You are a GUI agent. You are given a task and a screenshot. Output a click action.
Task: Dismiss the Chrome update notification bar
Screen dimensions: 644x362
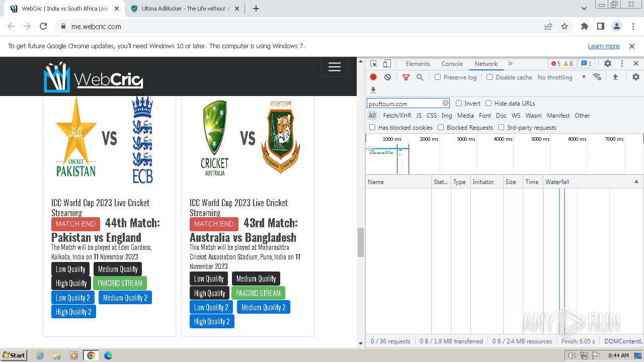click(632, 46)
